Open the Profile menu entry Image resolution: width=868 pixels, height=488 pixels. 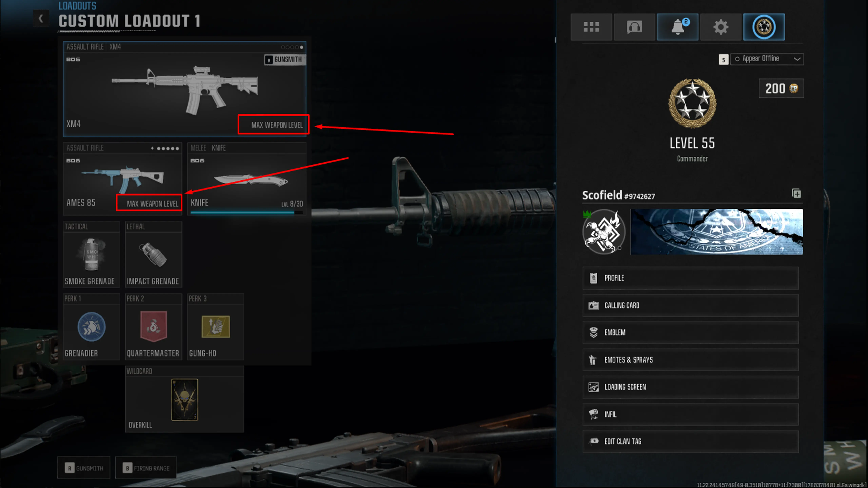click(690, 278)
